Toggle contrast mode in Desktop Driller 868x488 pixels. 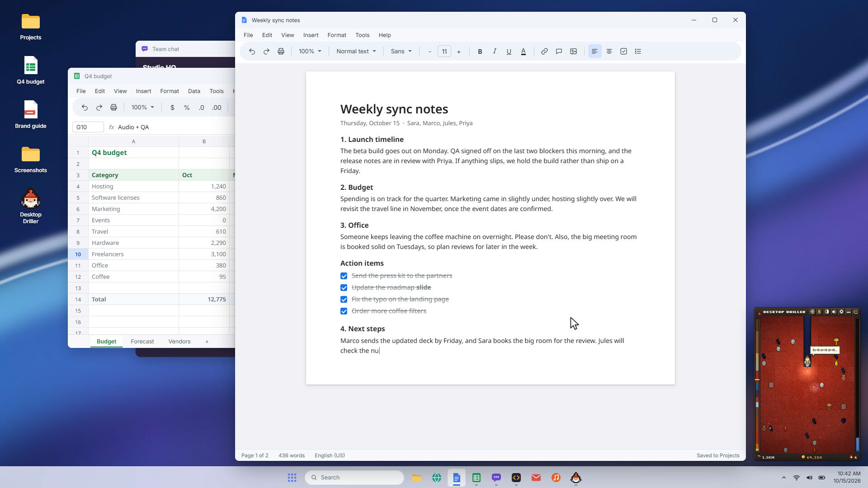826,312
